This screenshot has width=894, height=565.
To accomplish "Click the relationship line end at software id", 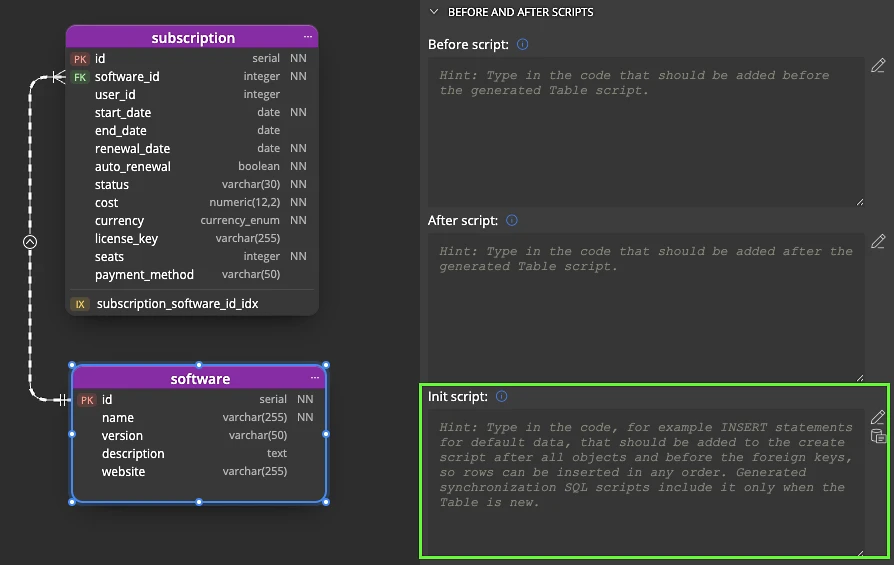I will click(62, 400).
